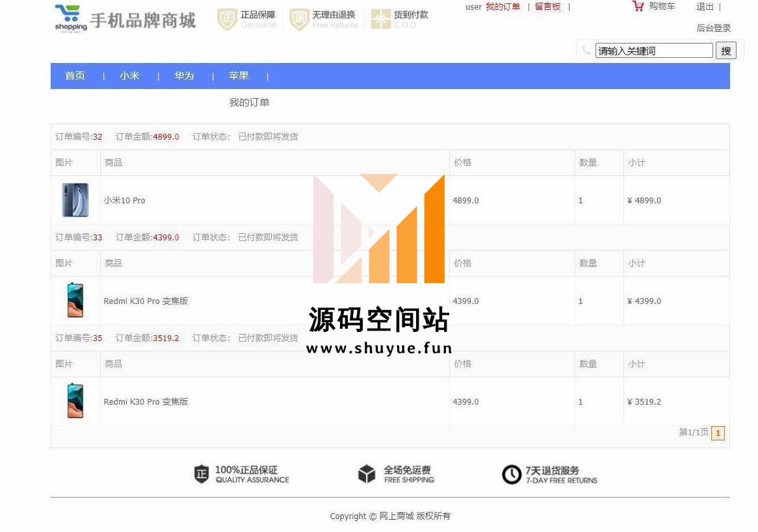
Task: Open the 华为 category in navigation bar
Action: tap(184, 76)
